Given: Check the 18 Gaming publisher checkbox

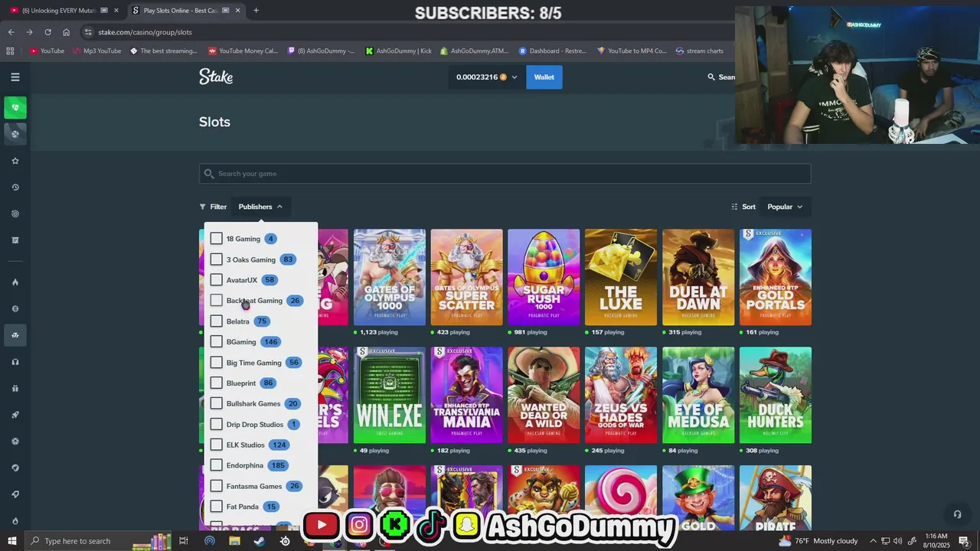Looking at the screenshot, I should pos(216,239).
